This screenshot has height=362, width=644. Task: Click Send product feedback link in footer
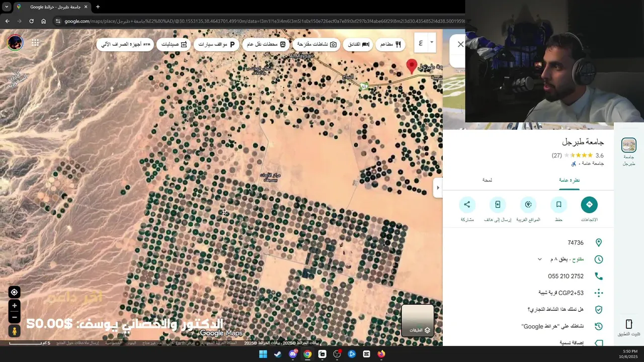point(77,343)
